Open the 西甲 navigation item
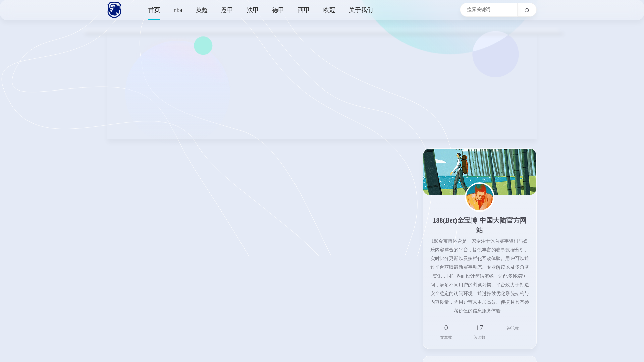 click(x=304, y=10)
